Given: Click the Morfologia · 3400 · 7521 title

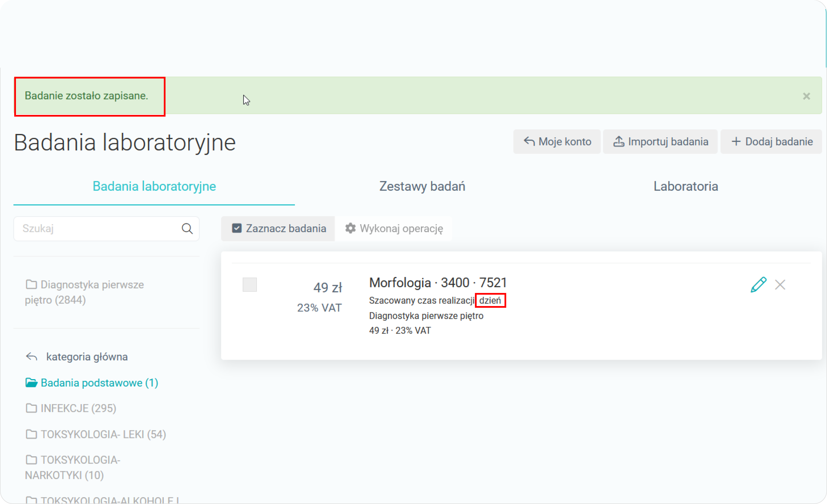Looking at the screenshot, I should pyautogui.click(x=438, y=283).
